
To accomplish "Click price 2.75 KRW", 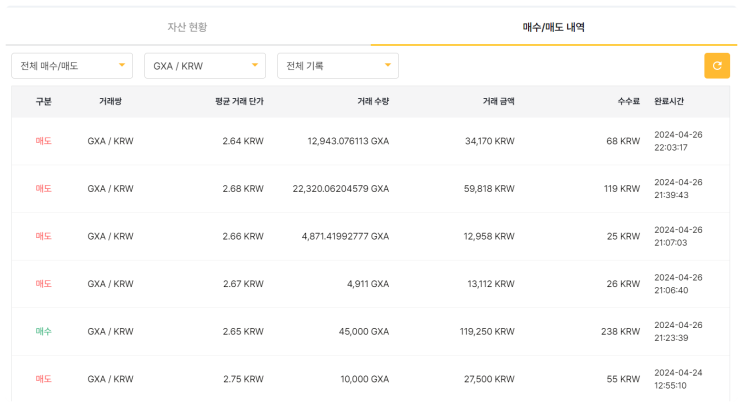I will point(244,379).
